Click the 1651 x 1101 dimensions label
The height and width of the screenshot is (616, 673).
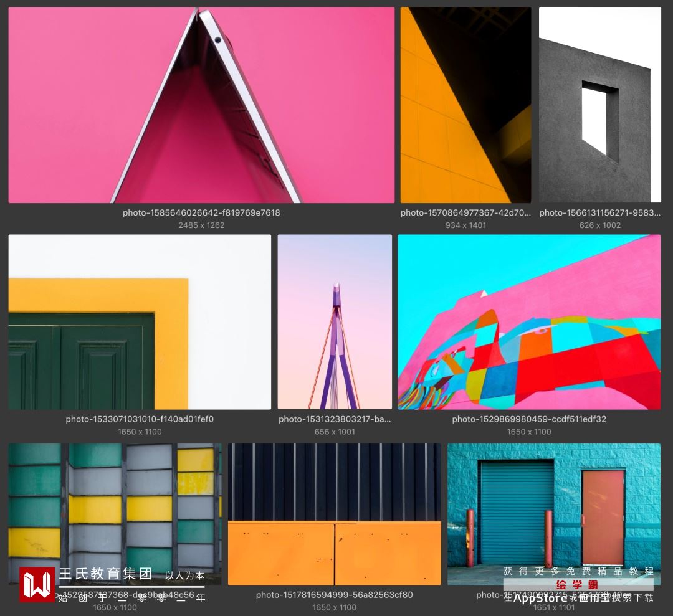click(x=554, y=607)
